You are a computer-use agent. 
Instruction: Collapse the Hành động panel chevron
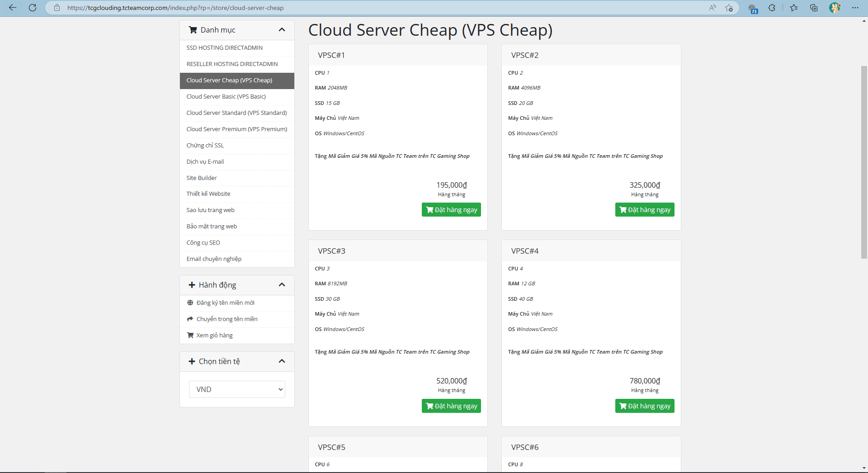point(282,285)
